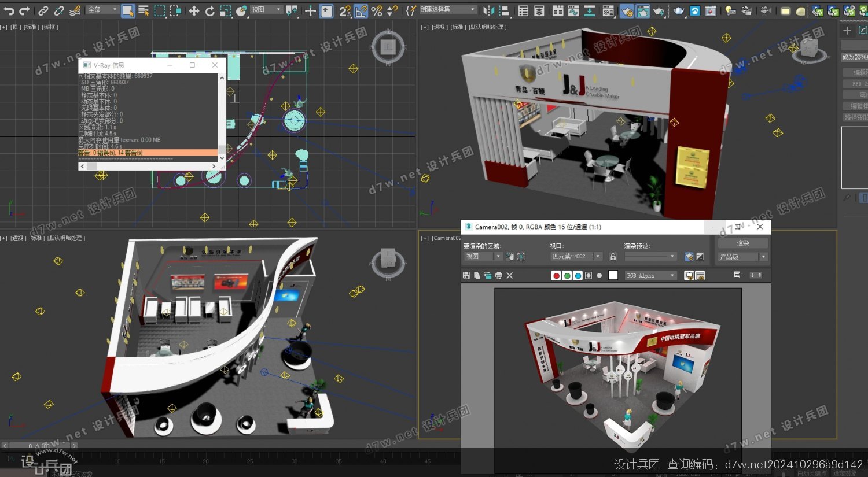The width and height of the screenshot is (868, 477).
Task: Open the Schematic View icon
Action: pyautogui.click(x=589, y=11)
